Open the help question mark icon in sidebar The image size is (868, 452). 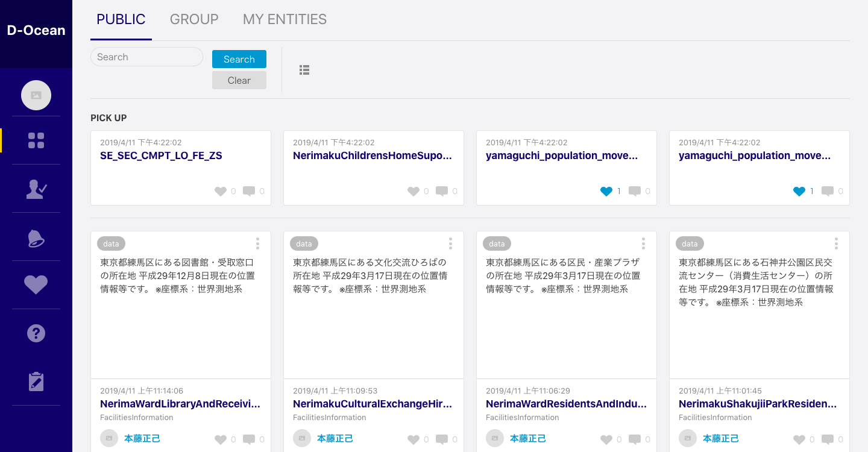tap(36, 333)
